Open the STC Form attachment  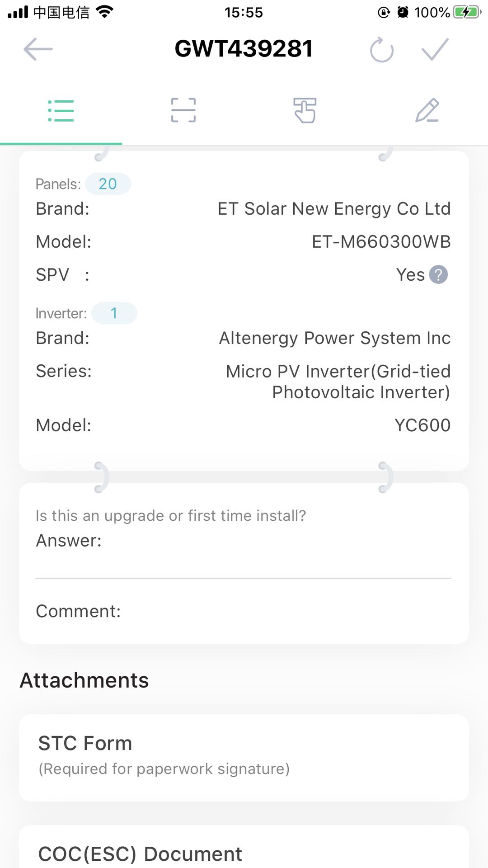(x=244, y=758)
